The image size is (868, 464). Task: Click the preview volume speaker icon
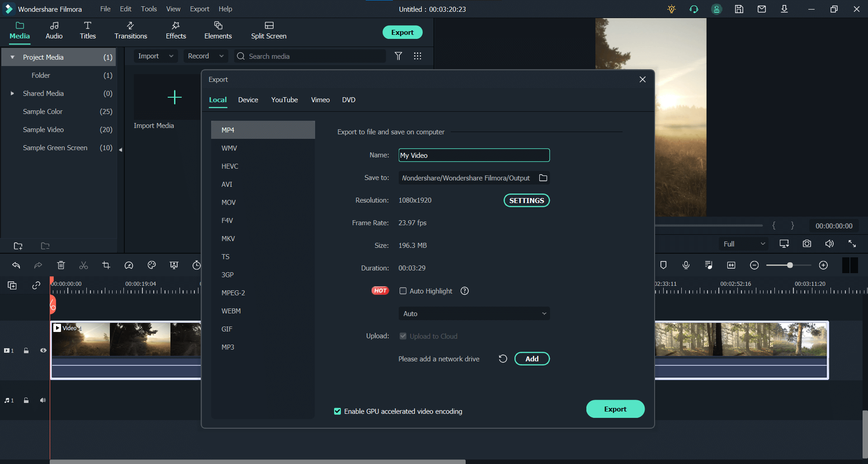tap(830, 244)
